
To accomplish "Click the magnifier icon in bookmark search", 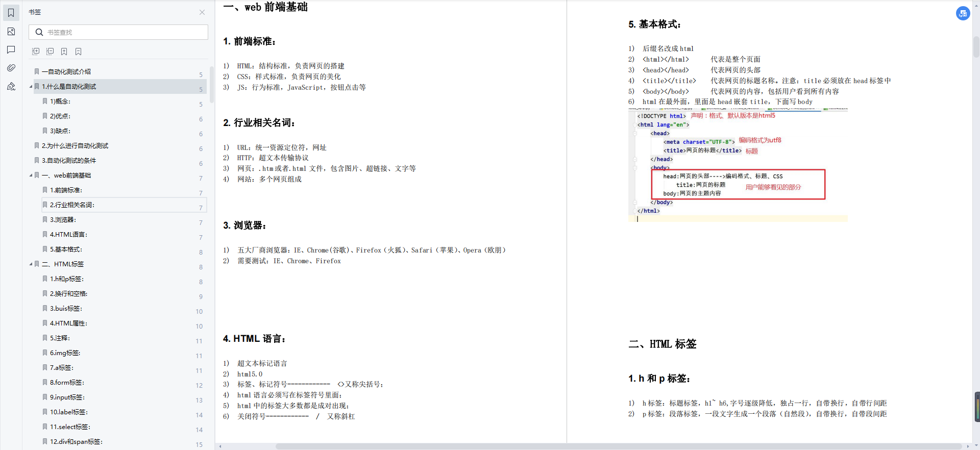I will click(x=39, y=32).
